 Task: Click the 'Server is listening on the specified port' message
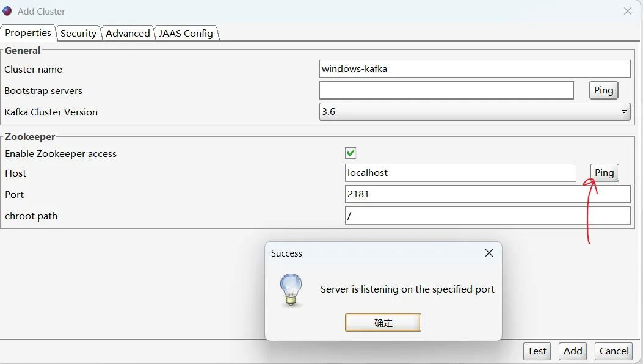pos(407,289)
